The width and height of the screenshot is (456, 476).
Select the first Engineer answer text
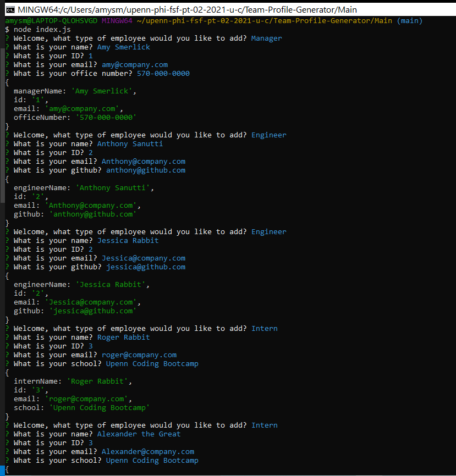[268, 135]
